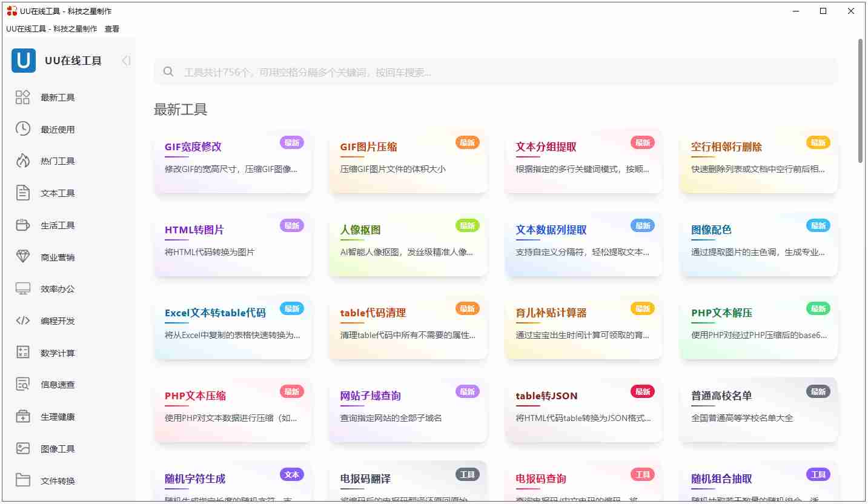Select the 热门工具 flame icon
Viewport: 868px width, 504px height.
22,161
